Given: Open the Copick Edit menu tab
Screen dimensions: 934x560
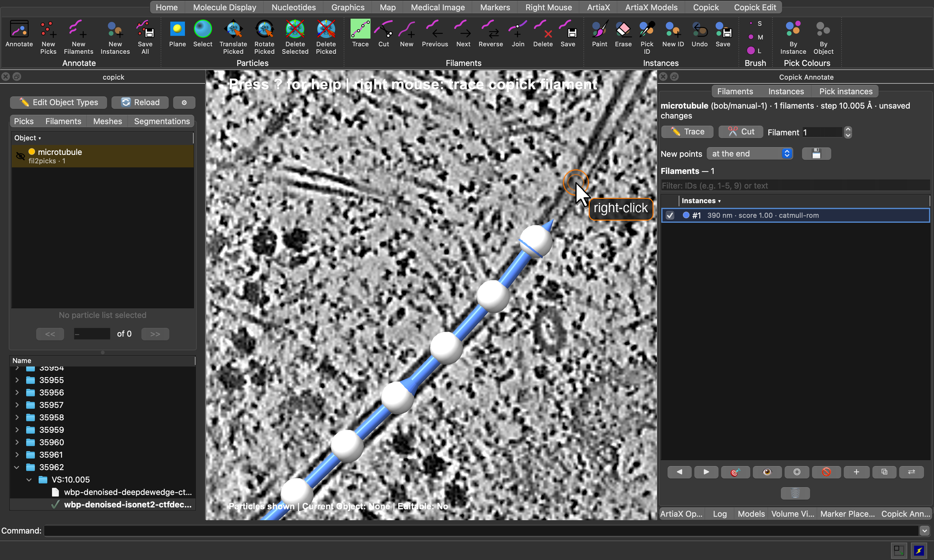Looking at the screenshot, I should click(755, 7).
